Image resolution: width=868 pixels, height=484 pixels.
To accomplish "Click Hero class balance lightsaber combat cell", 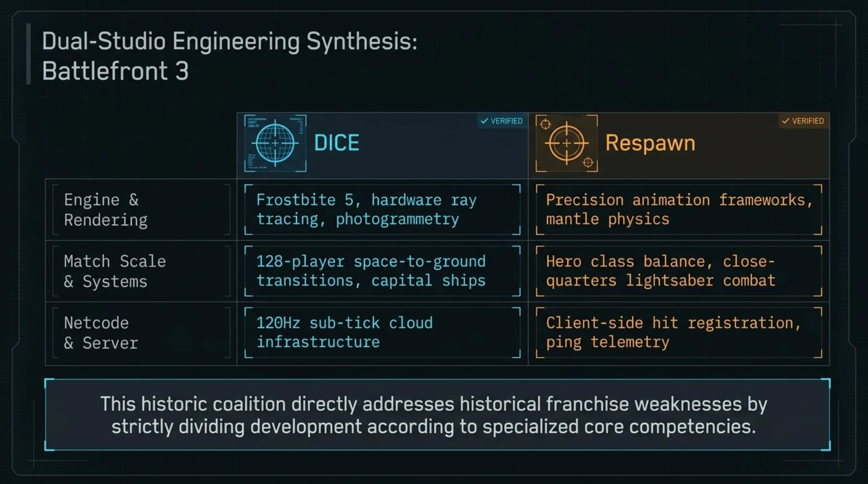I will [x=679, y=271].
